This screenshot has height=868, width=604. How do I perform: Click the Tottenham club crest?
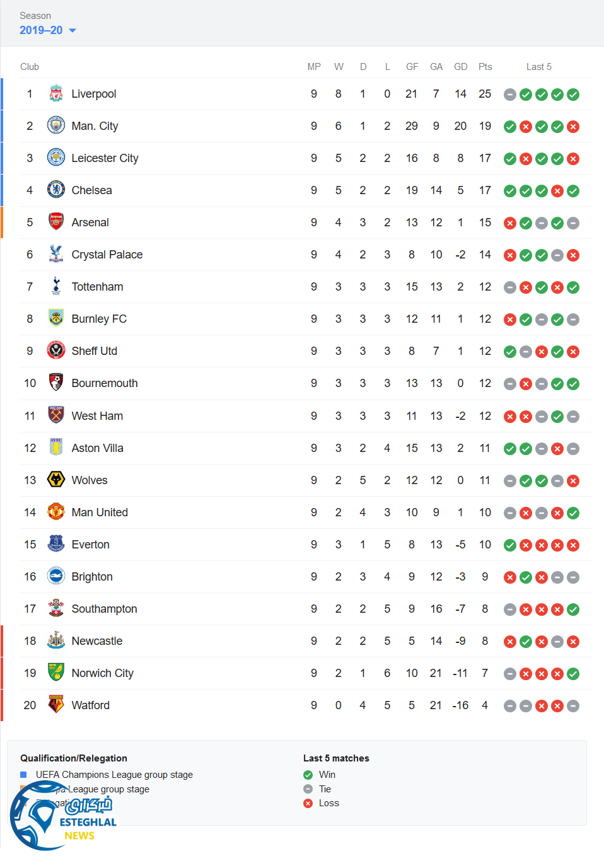[56, 287]
